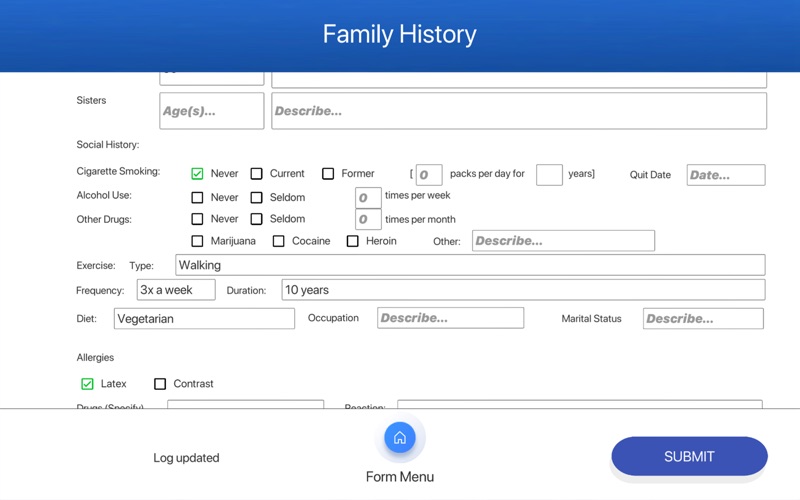
Task: Tick the Cocaine checkbox
Action: 279,241
